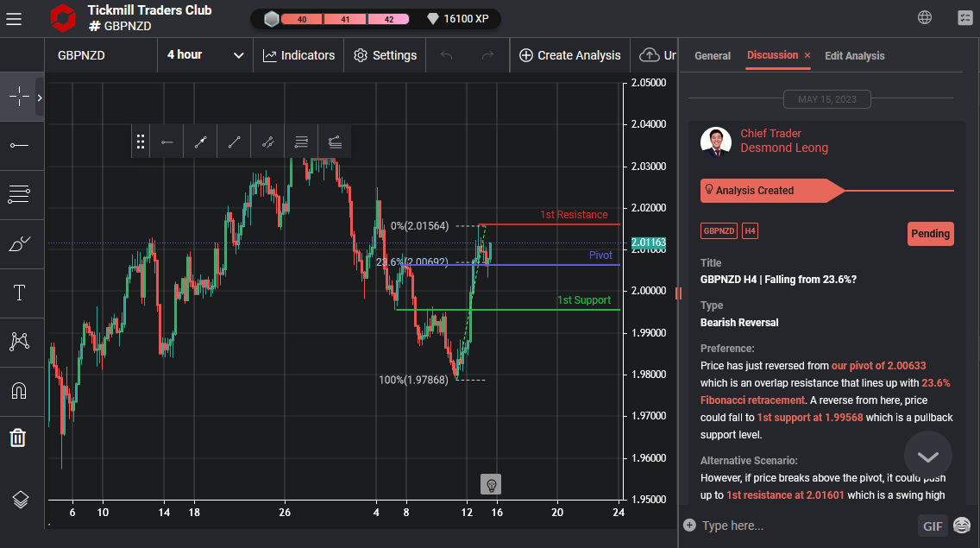Pick the ray line tool in floating toolbar
The height and width of the screenshot is (548, 980).
[201, 142]
